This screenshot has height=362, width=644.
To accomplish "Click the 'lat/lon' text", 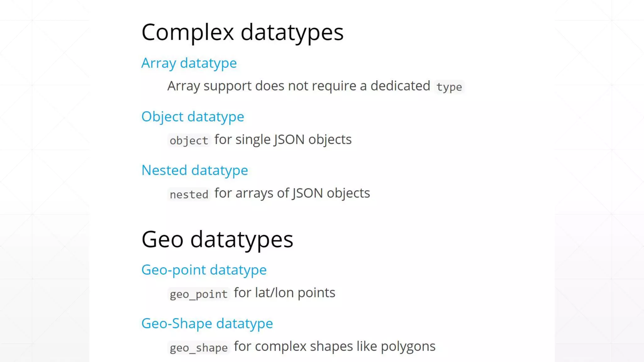I will 274,293.
